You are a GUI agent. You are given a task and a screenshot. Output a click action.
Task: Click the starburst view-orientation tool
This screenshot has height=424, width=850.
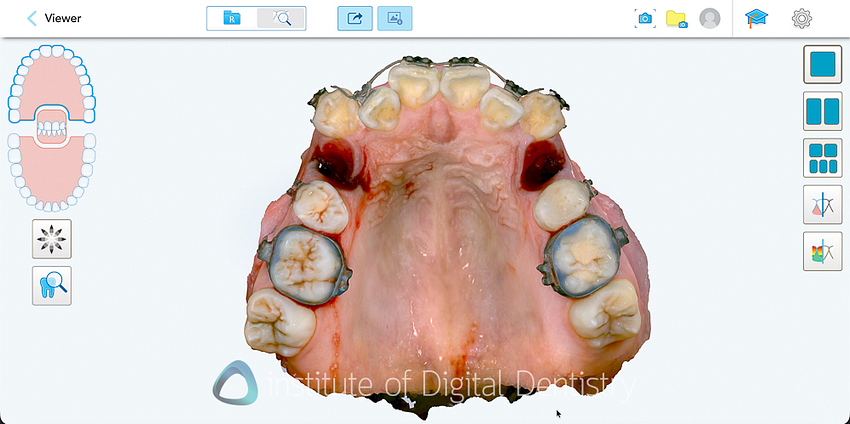[51, 238]
